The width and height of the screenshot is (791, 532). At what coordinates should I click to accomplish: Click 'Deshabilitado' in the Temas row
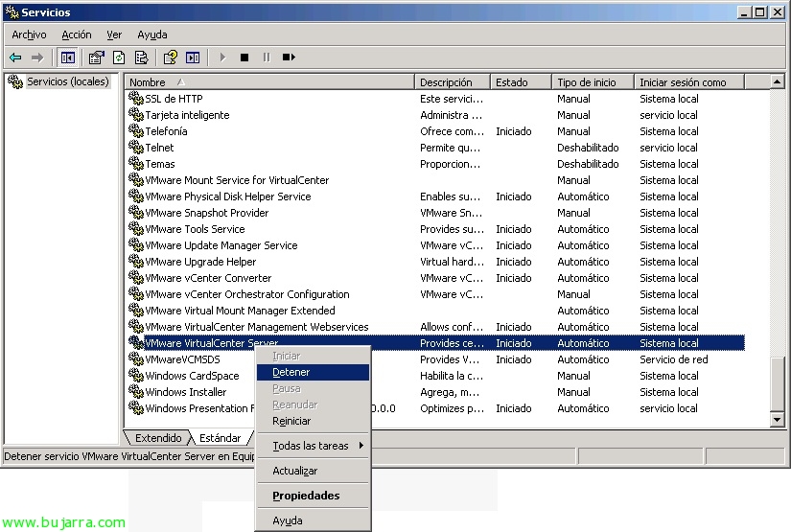[588, 164]
